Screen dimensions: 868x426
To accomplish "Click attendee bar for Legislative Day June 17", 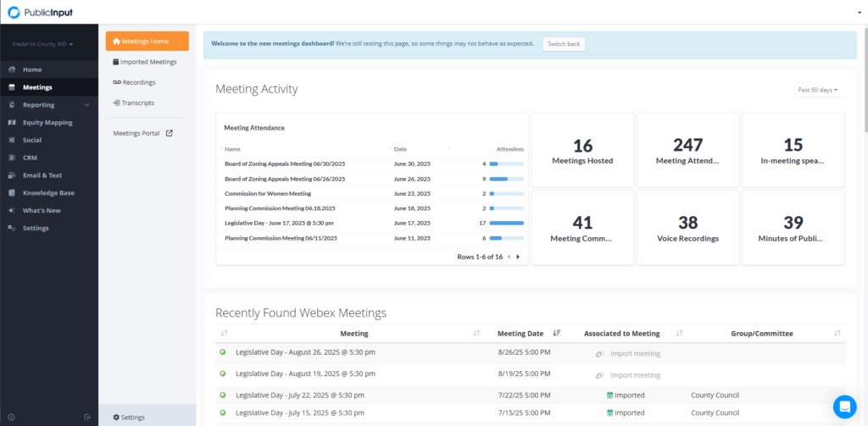I will click(x=506, y=224).
